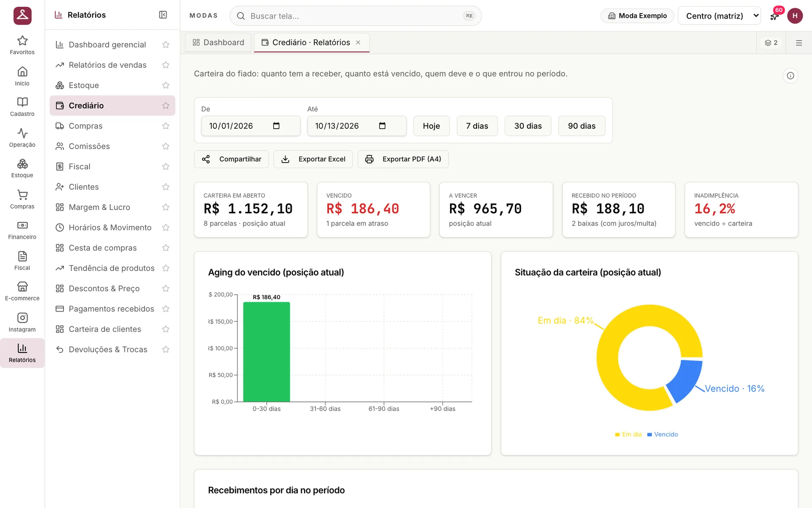Export the report to Excel
Image resolution: width=812 pixels, height=508 pixels.
pyautogui.click(x=313, y=159)
